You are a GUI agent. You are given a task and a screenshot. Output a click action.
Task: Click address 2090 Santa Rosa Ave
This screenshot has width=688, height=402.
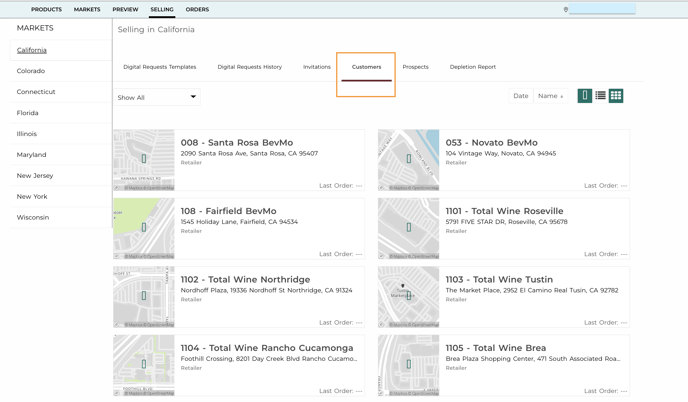point(249,154)
